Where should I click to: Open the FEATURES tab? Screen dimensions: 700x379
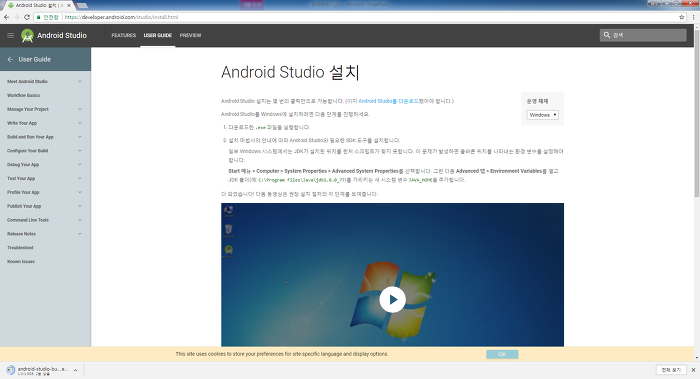click(124, 35)
